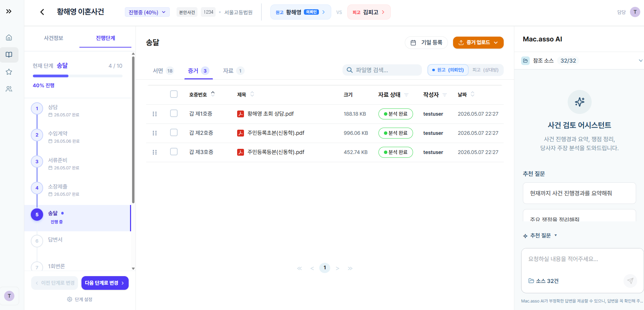
Task: Switch to the 사건정보 tab
Action: (x=53, y=38)
